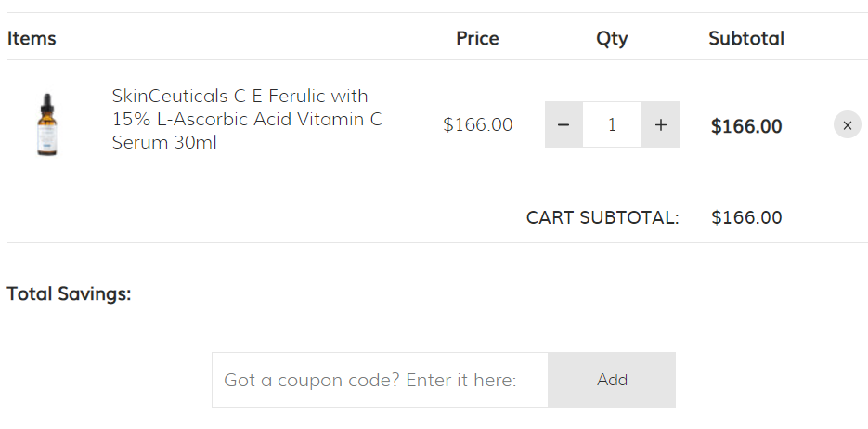The height and width of the screenshot is (429, 868).
Task: Click the Total Savings label
Action: (x=70, y=294)
